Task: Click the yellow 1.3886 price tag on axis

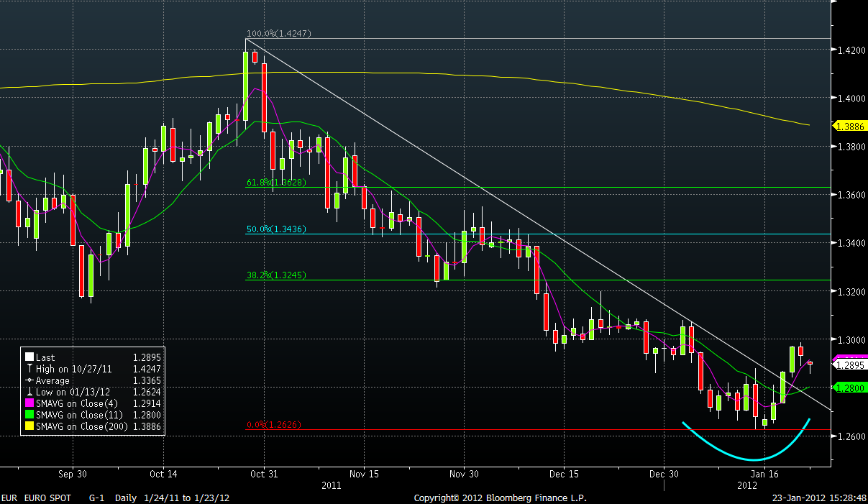Action: click(x=849, y=126)
